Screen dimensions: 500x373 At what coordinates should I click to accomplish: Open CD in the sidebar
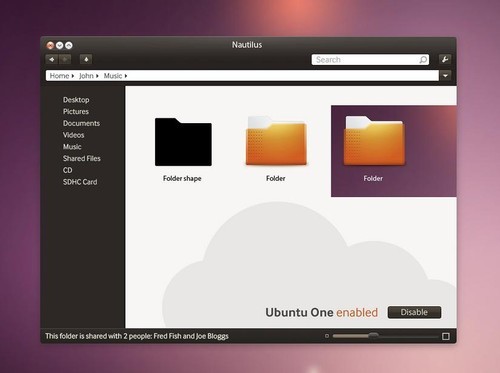pos(67,170)
